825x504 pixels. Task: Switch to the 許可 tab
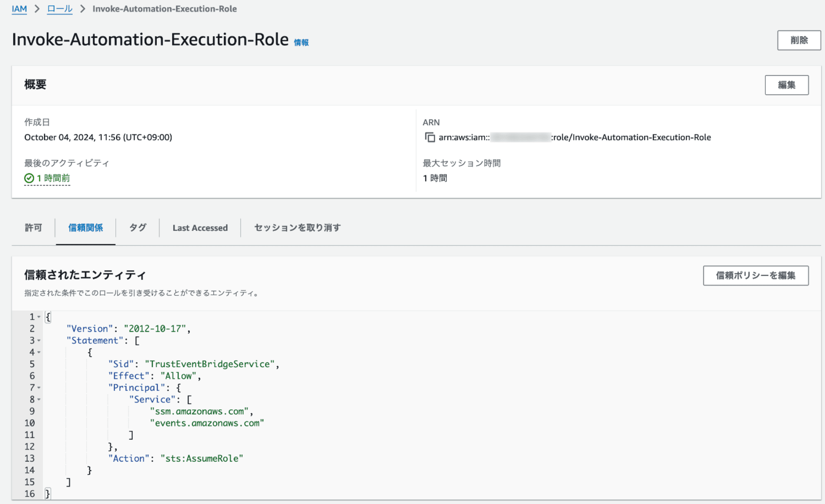click(33, 227)
